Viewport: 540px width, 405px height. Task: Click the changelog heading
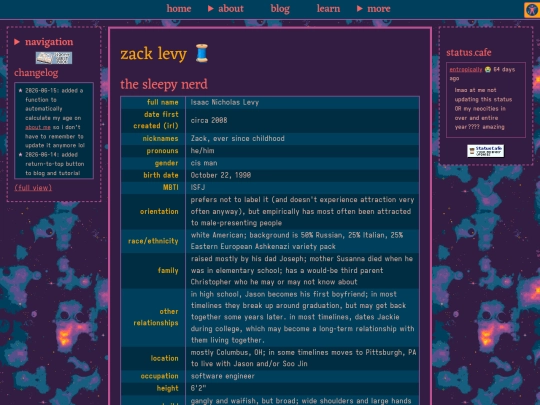(36, 73)
